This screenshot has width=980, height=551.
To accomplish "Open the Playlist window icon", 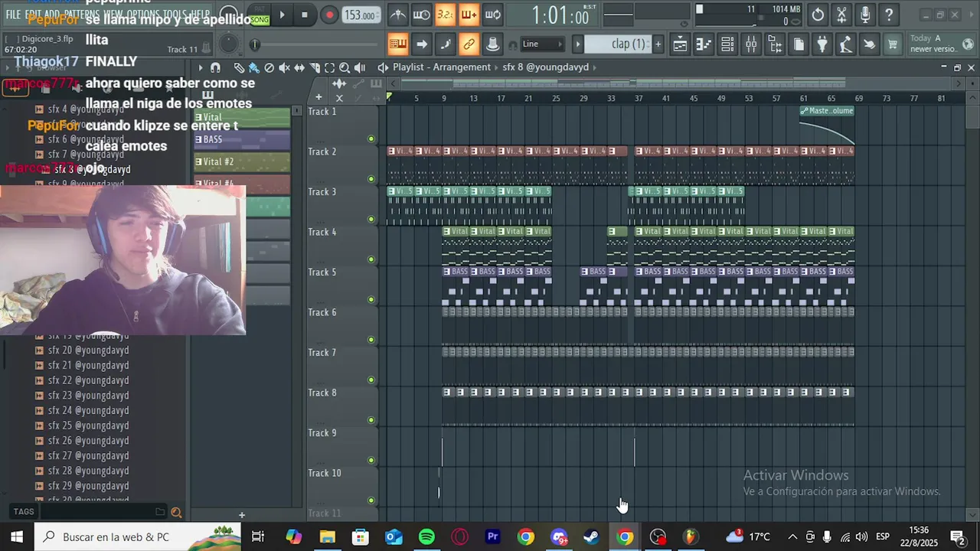I will tap(680, 44).
